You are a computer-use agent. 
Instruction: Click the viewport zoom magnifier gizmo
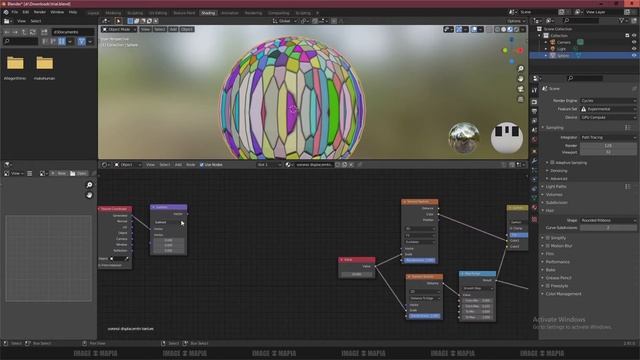tap(520, 69)
